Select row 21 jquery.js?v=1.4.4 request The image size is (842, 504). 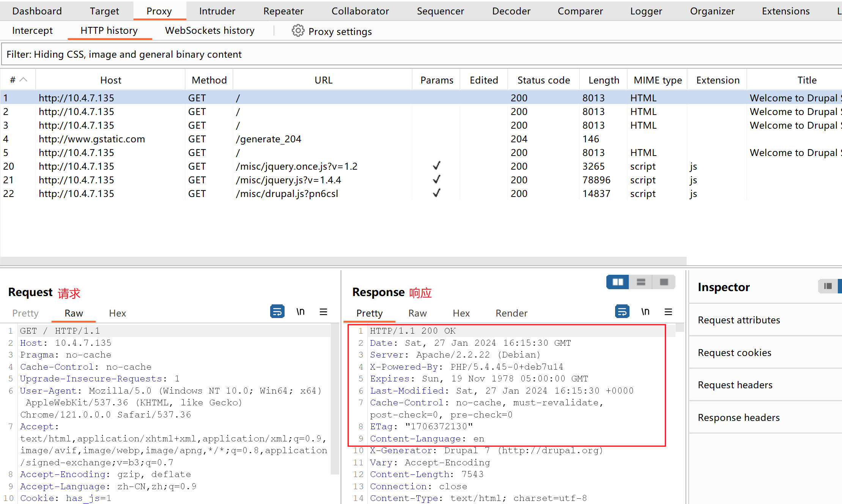[x=421, y=180]
